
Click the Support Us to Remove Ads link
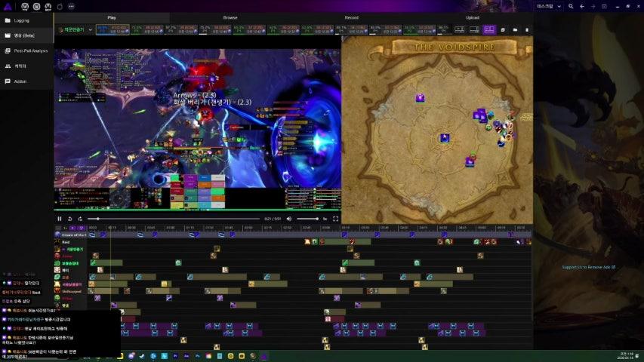point(589,267)
